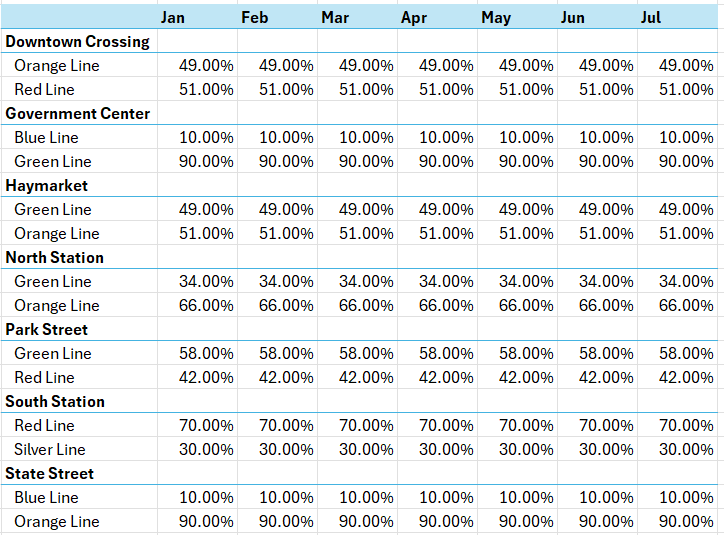Click Blue Line under Government Center
Image resolution: width=724 pixels, height=535 pixels.
(x=46, y=137)
